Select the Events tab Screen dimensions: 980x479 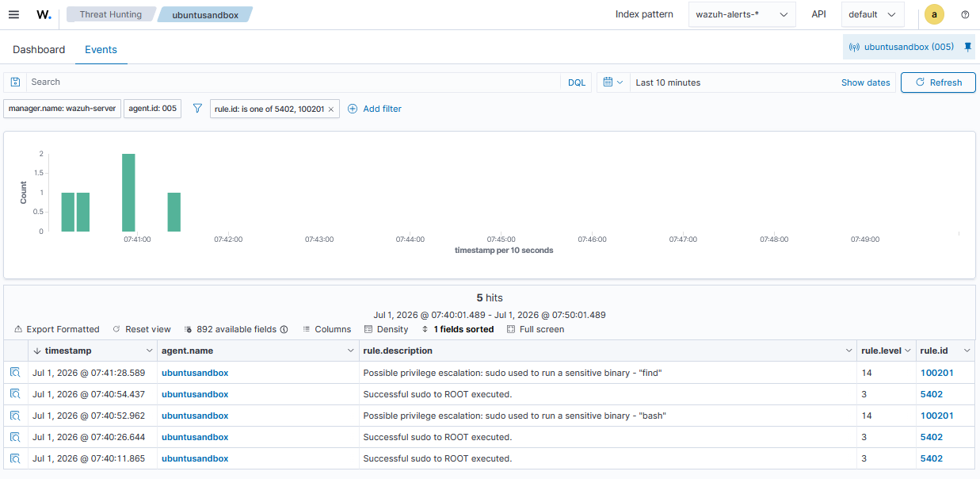pyautogui.click(x=101, y=49)
